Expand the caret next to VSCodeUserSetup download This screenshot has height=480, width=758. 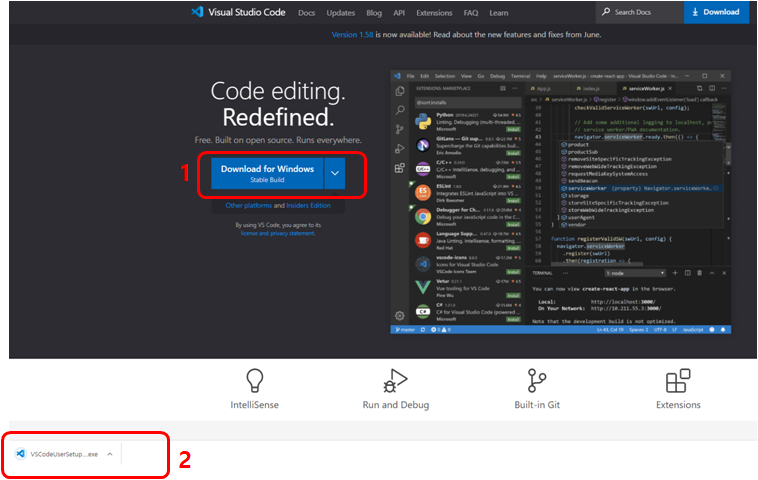(110, 454)
